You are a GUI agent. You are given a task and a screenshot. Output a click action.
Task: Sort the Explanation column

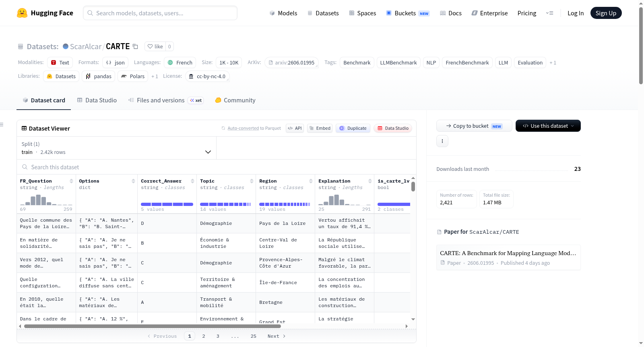tap(370, 181)
